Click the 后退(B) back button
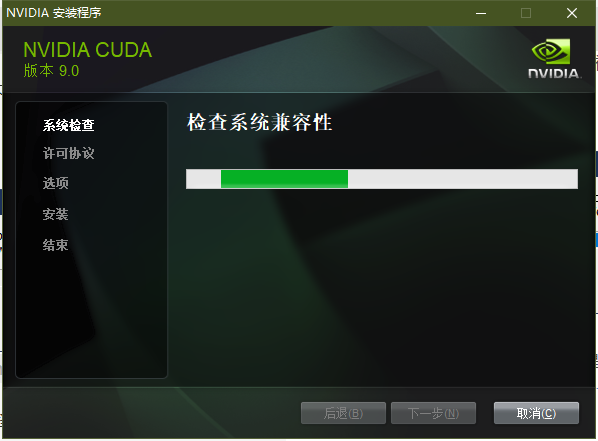 click(343, 413)
